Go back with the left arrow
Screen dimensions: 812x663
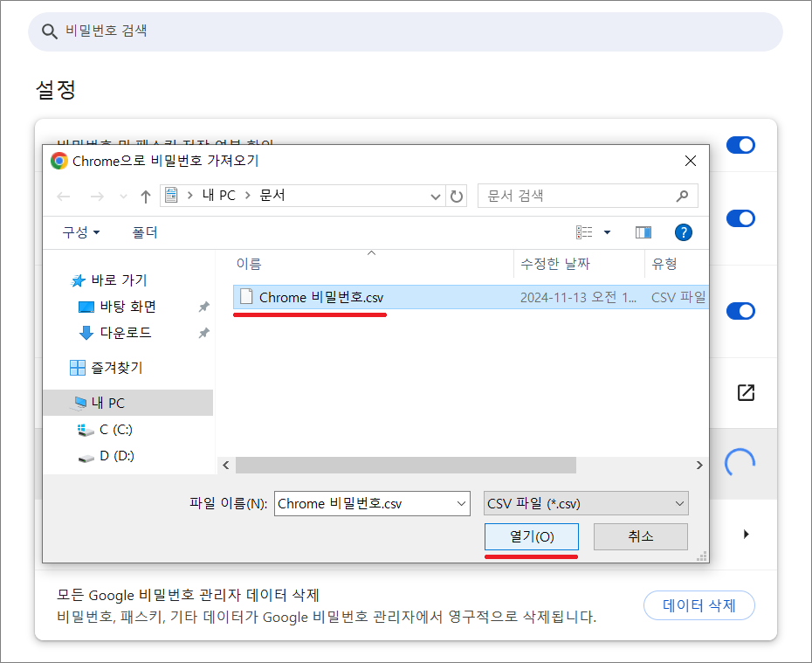pyautogui.click(x=64, y=197)
